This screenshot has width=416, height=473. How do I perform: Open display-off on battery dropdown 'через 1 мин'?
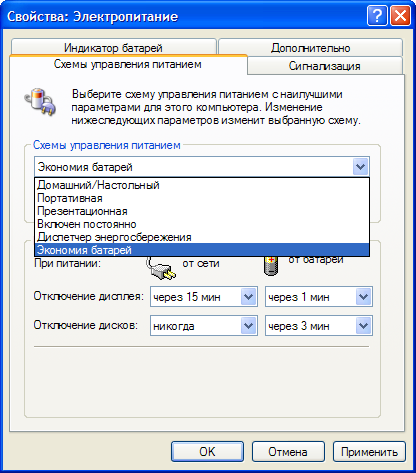(x=319, y=297)
